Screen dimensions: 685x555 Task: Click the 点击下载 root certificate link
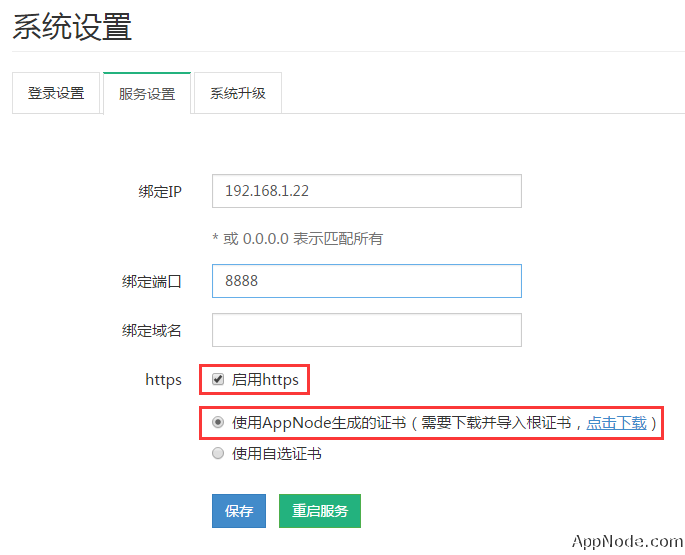pos(616,423)
